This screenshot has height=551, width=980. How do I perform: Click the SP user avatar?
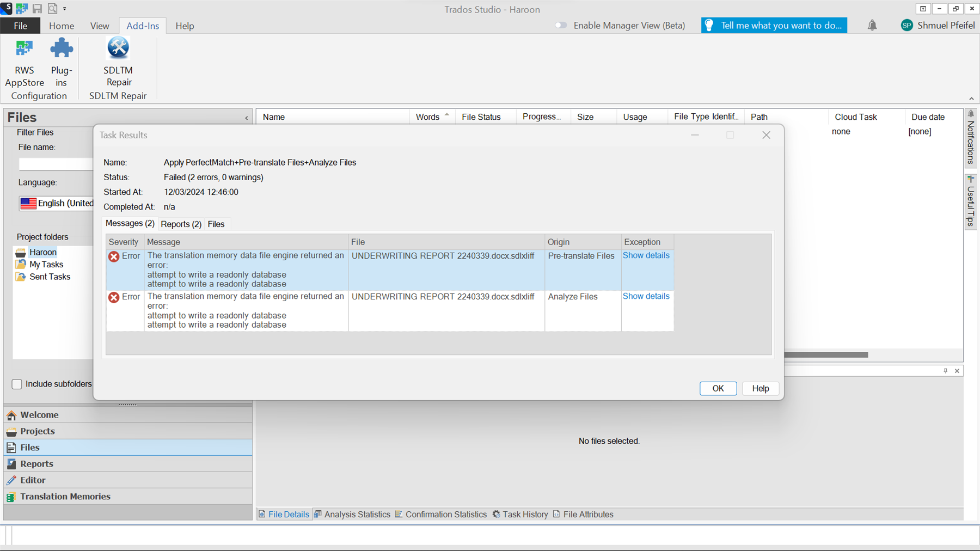pyautogui.click(x=906, y=25)
